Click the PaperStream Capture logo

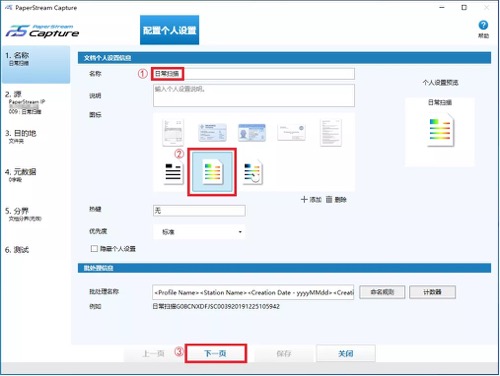click(42, 31)
